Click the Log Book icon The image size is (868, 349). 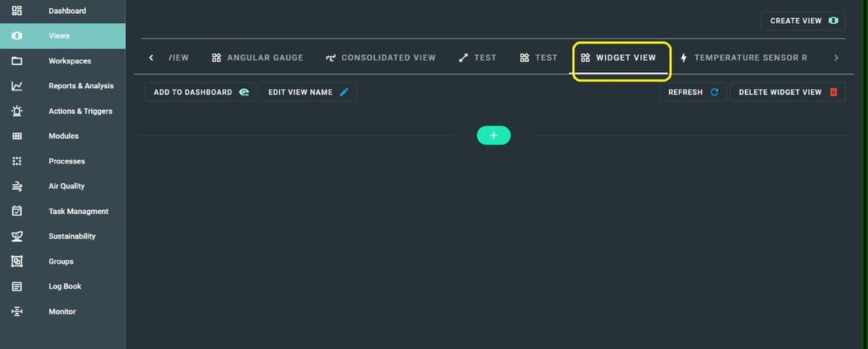tap(17, 286)
